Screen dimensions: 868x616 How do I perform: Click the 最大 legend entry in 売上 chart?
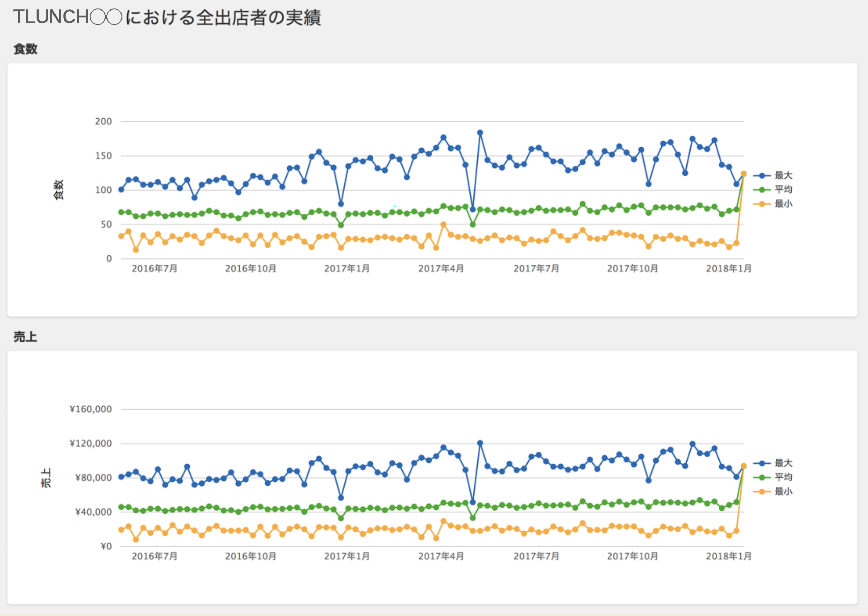pos(773,463)
